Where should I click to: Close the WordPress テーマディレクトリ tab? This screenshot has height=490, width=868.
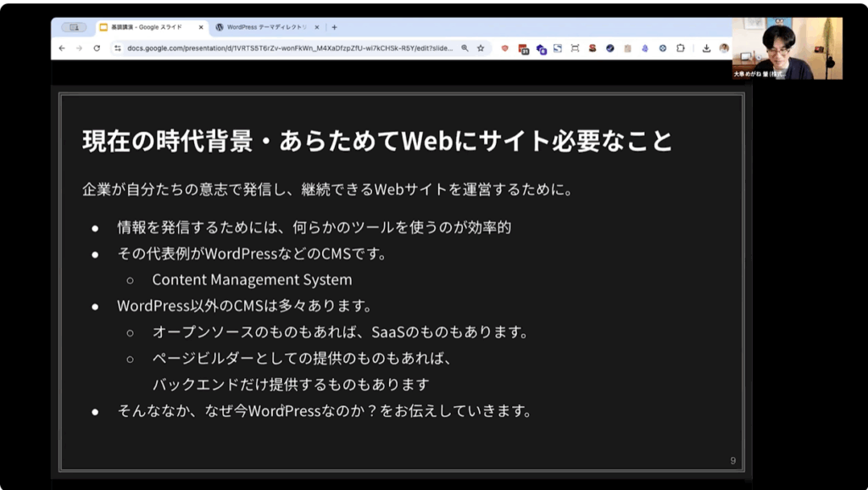pyautogui.click(x=317, y=27)
